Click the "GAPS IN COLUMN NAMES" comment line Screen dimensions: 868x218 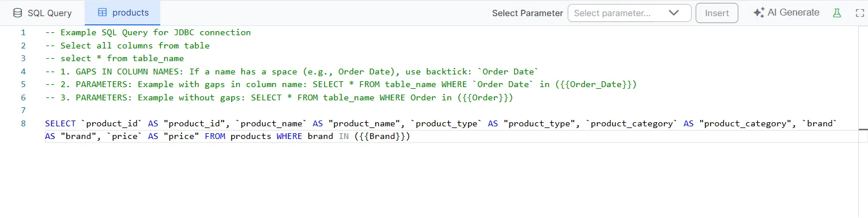point(292,72)
